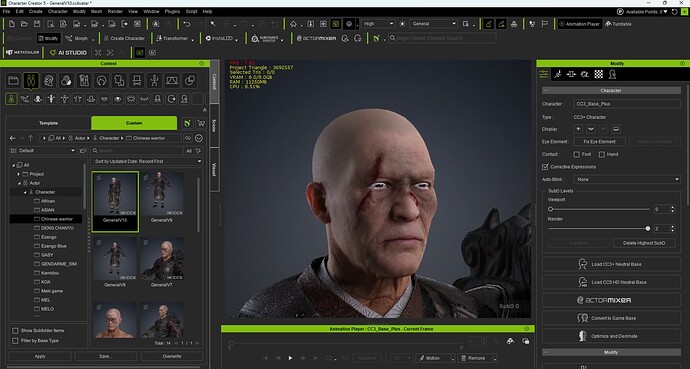Click the sun light toggle icon
The image size is (690, 369).
[402, 24]
